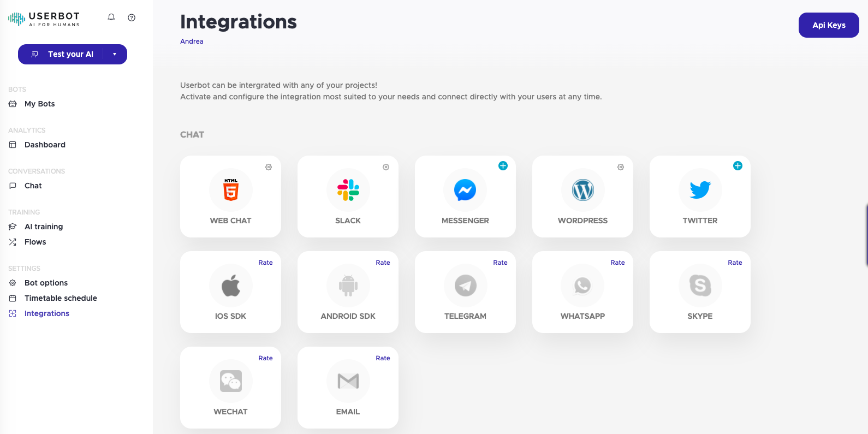Select Integrations in sidebar
The image size is (868, 434).
pos(47,313)
